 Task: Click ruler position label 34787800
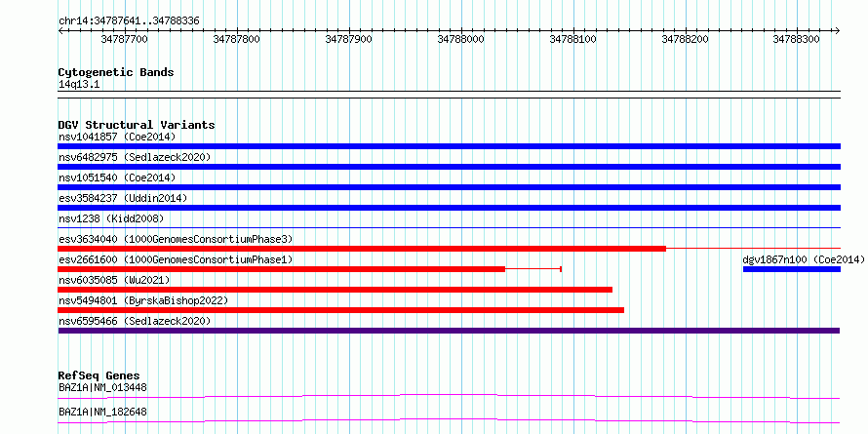coord(236,39)
